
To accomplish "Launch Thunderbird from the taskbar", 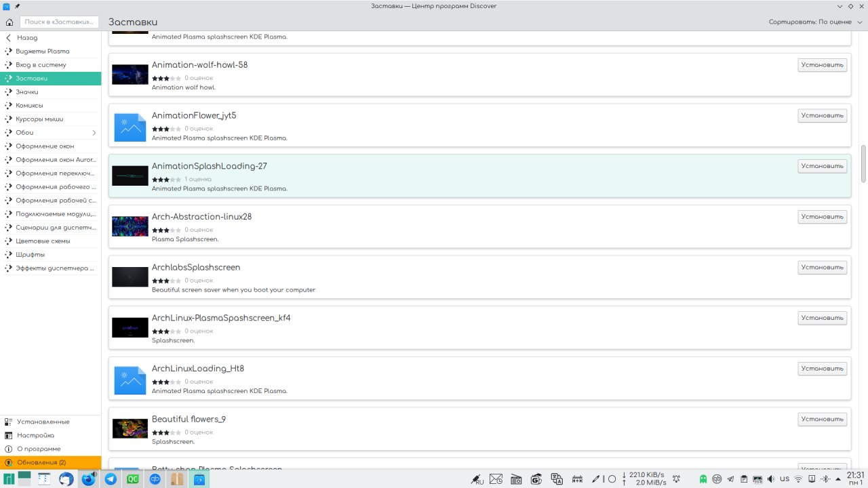I will click(x=66, y=479).
